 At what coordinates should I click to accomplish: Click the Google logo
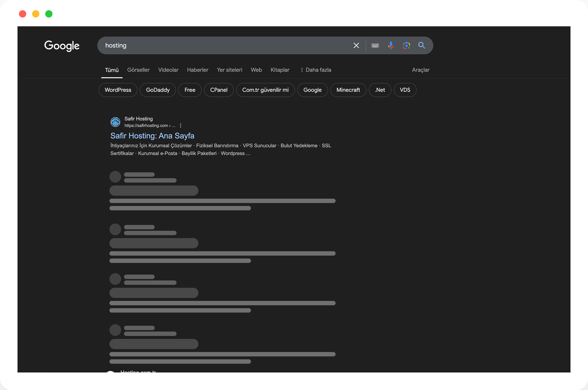tap(62, 46)
